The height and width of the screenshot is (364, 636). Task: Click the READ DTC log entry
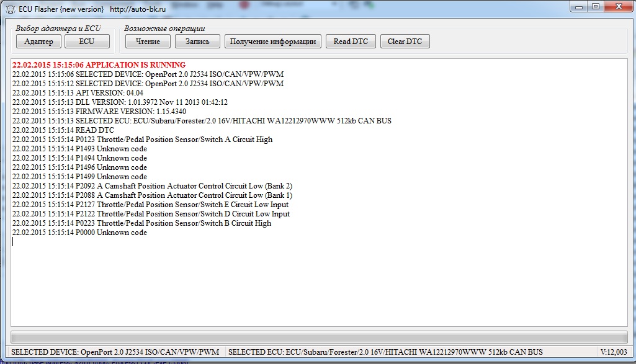tap(63, 130)
